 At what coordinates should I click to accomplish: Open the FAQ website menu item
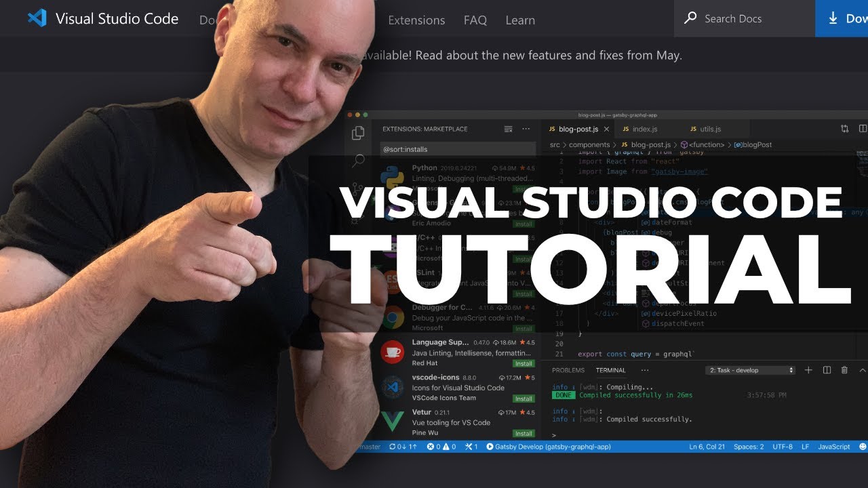[x=475, y=20]
